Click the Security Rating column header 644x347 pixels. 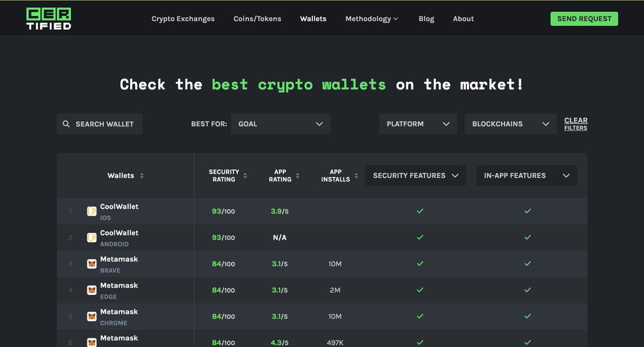coord(224,176)
